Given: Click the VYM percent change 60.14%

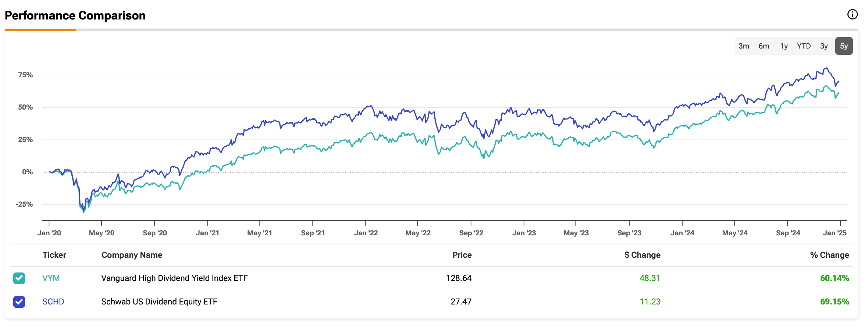Looking at the screenshot, I should pos(835,278).
